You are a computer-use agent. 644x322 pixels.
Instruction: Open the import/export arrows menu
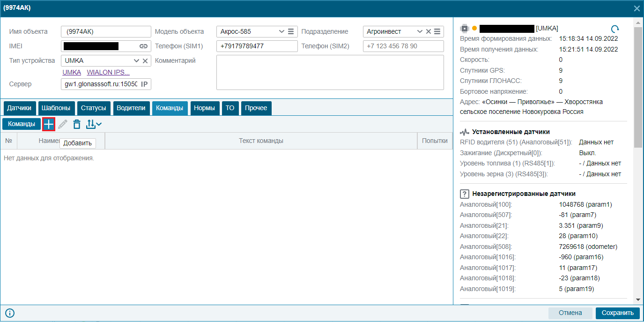pos(94,124)
